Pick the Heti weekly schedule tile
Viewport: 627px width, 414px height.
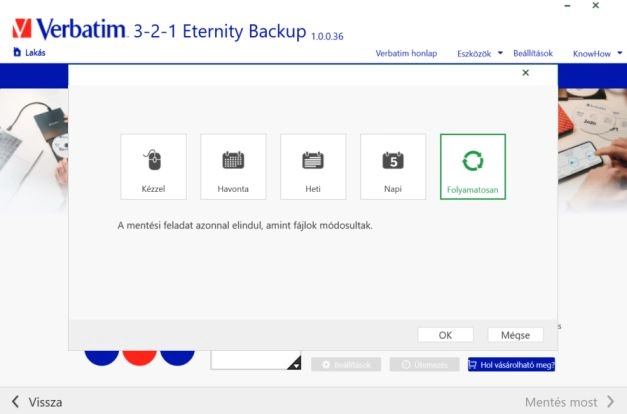(313, 166)
